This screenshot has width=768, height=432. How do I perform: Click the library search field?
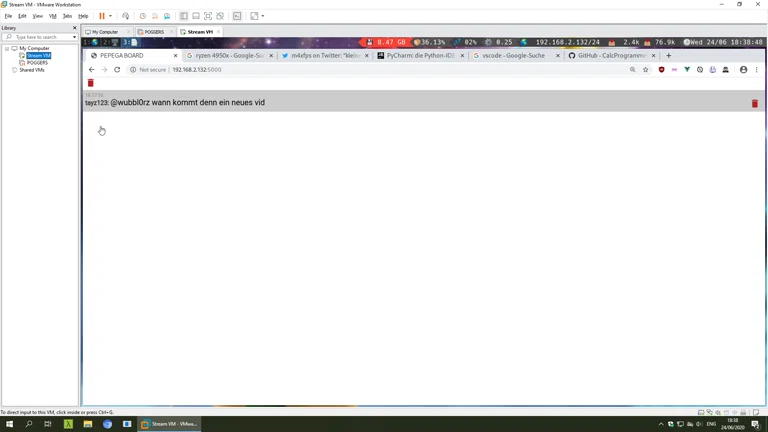click(x=40, y=37)
